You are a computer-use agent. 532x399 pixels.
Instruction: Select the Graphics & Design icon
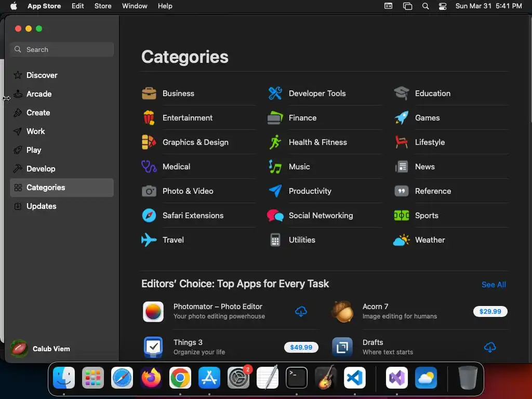(149, 142)
